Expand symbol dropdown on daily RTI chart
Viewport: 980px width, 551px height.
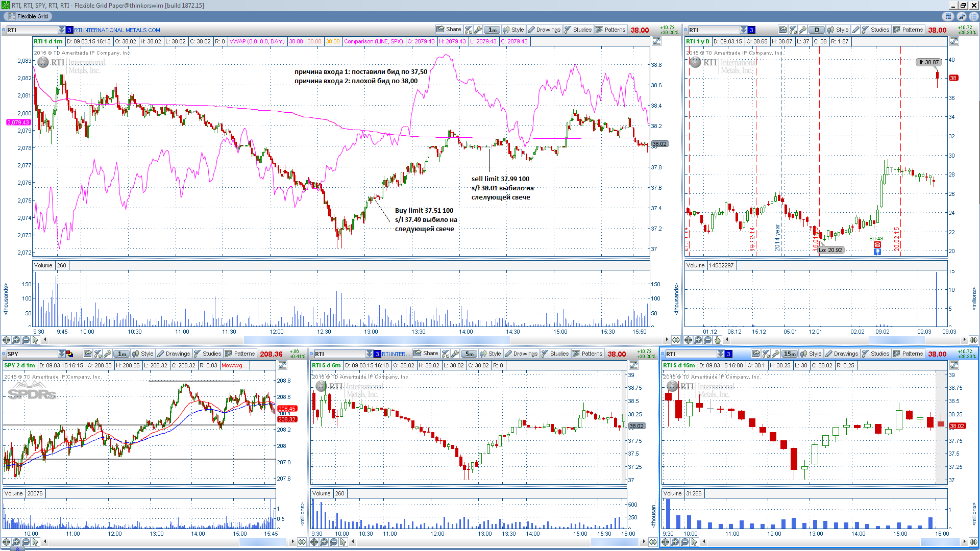point(744,30)
